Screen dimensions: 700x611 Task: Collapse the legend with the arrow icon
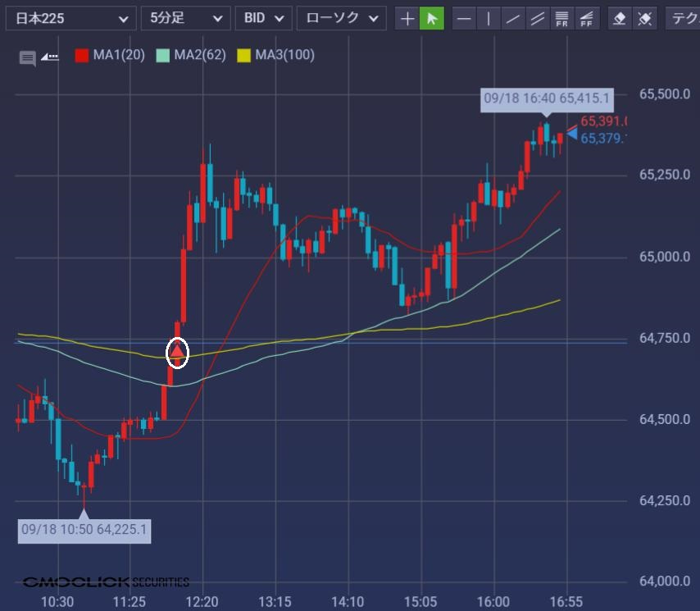pyautogui.click(x=49, y=57)
